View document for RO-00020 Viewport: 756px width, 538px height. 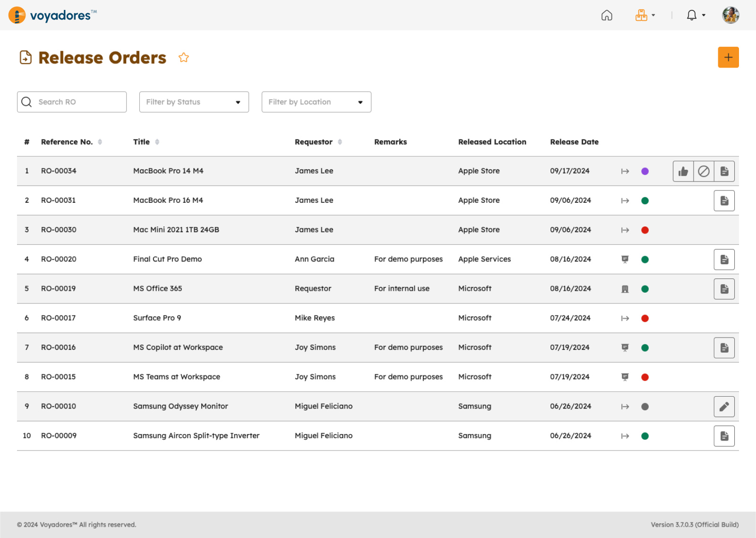pos(724,259)
